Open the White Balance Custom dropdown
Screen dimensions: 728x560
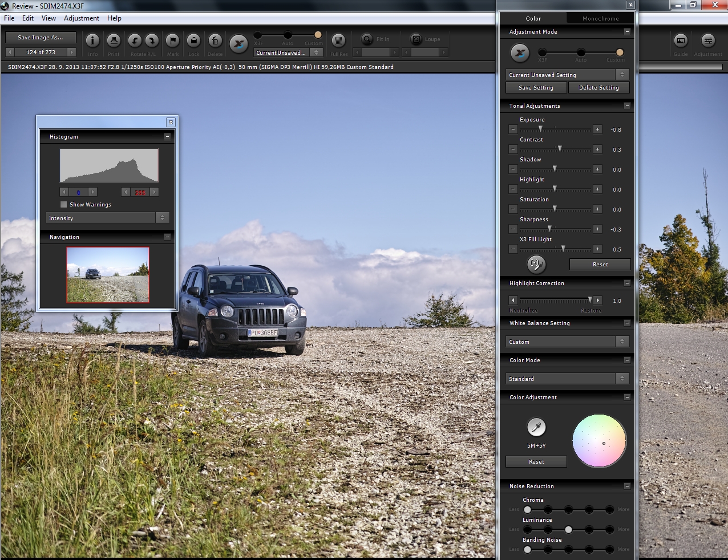click(567, 342)
